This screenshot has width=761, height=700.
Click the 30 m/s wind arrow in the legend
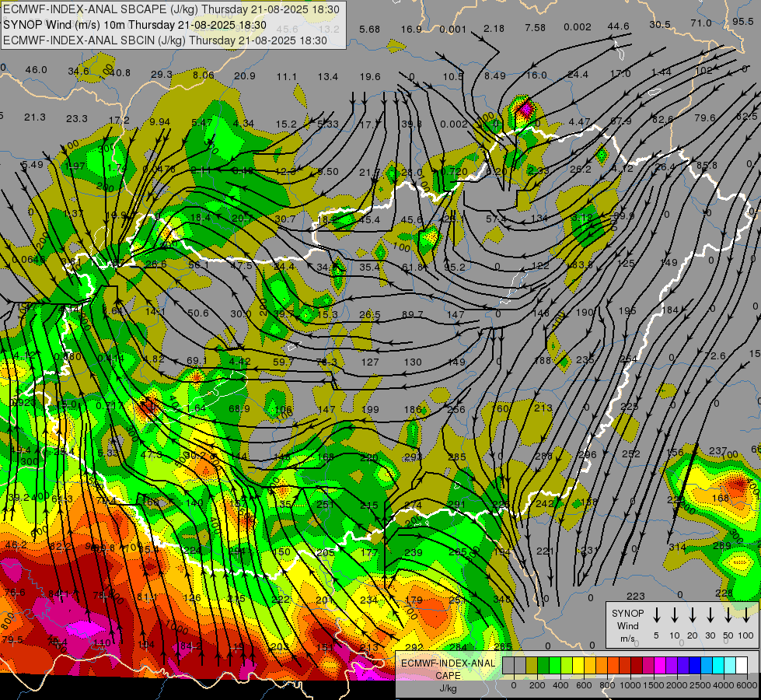710,614
